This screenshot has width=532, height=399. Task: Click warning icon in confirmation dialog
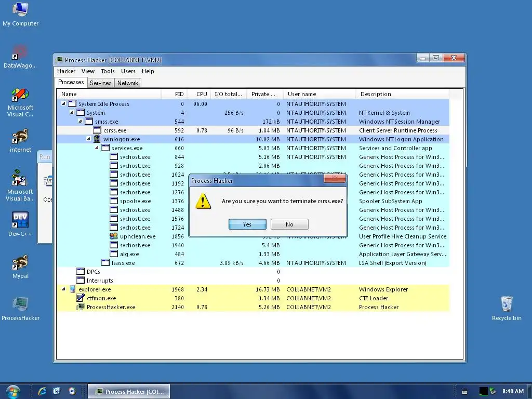pos(203,201)
